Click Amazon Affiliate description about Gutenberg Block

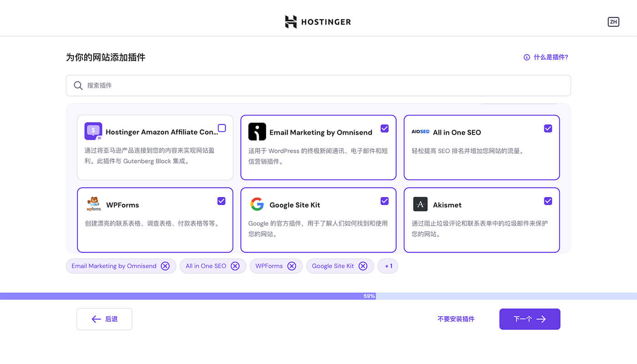pyautogui.click(x=149, y=156)
